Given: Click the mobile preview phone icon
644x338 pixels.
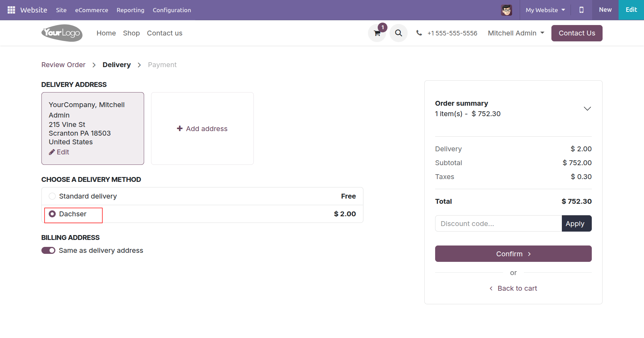Looking at the screenshot, I should [581, 10].
